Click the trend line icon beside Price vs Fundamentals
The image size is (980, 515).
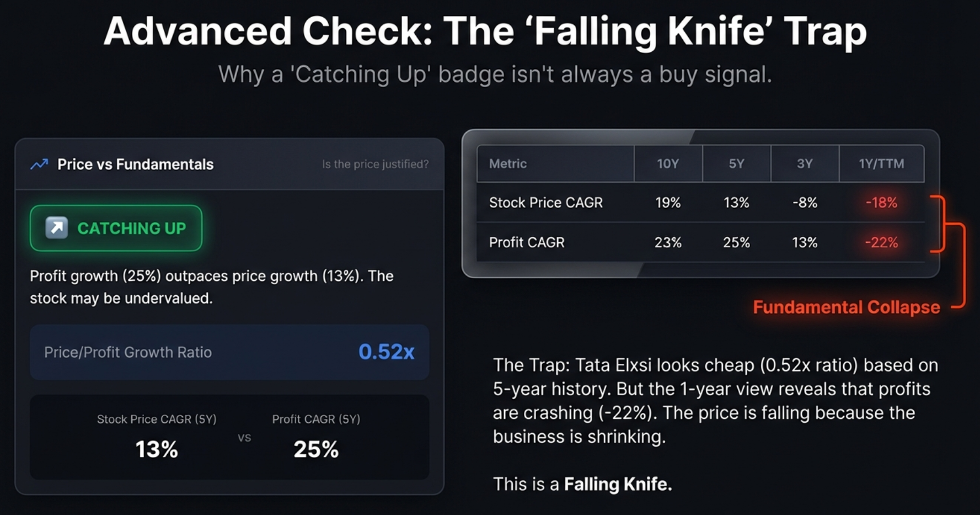tap(39, 164)
